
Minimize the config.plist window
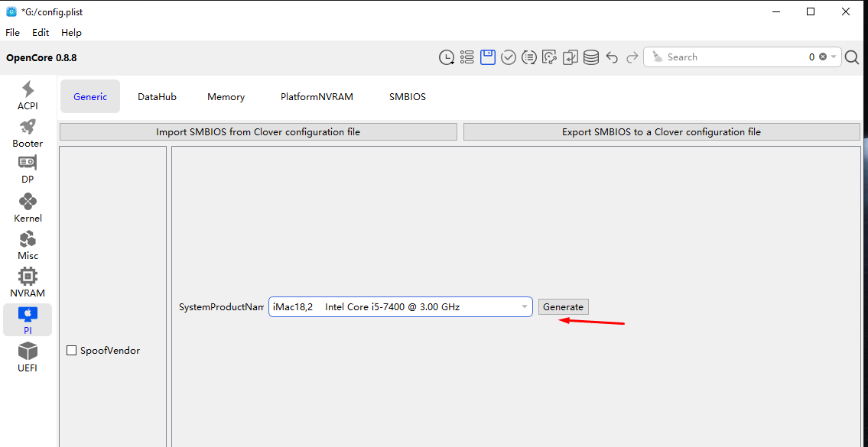coord(775,11)
